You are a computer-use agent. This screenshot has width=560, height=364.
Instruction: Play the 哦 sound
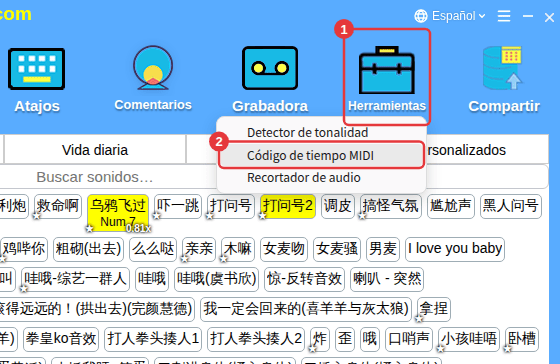[370, 339]
